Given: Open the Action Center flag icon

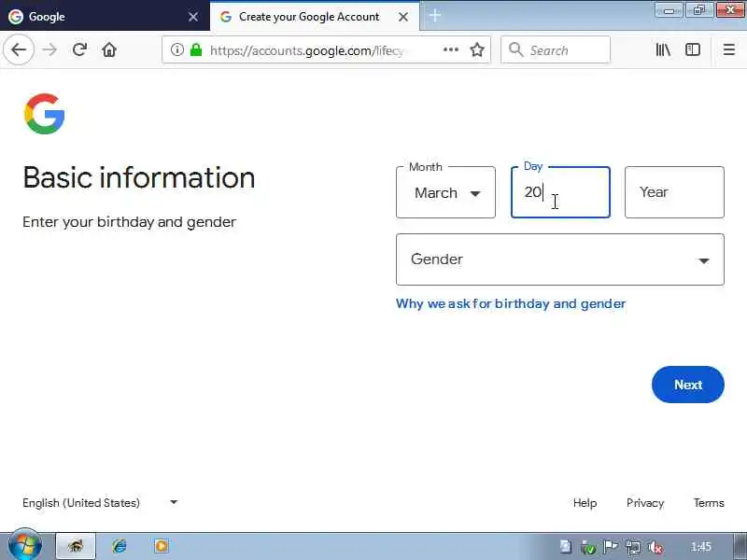Looking at the screenshot, I should [x=611, y=547].
